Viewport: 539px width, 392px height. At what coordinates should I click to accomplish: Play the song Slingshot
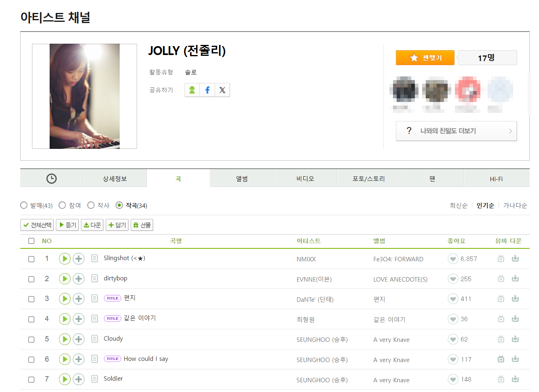click(65, 259)
